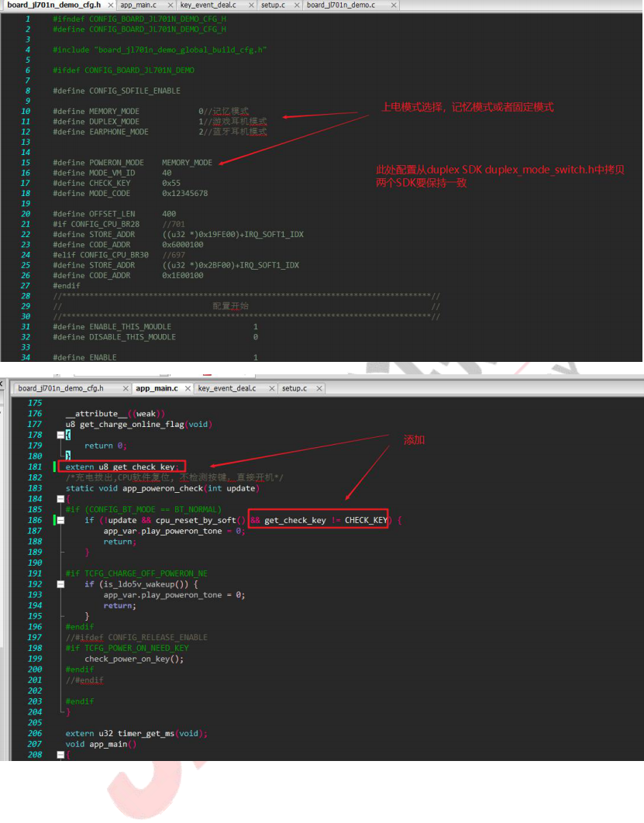Select board_jl701n_demo_cfg.h tab in upper editor
Viewport: 644px width, 823px height.
[54, 5]
